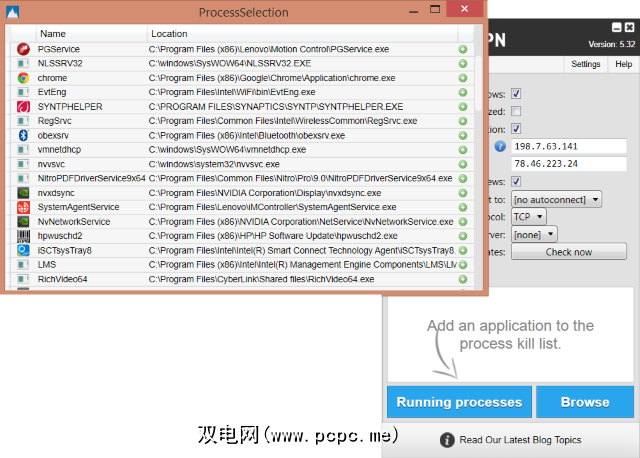Add PGService via its green plus icon
The image size is (640, 458).
[462, 49]
